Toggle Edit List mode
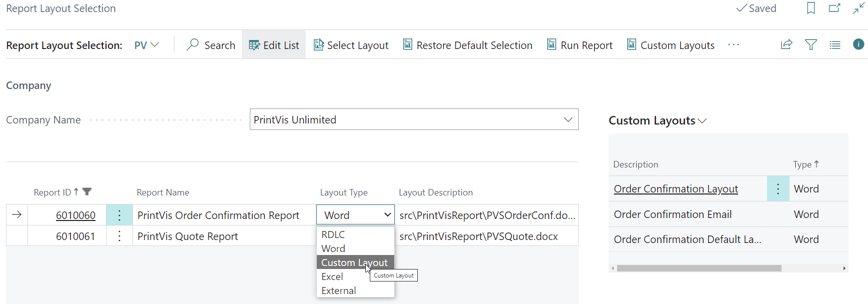868x304 pixels. click(x=274, y=45)
